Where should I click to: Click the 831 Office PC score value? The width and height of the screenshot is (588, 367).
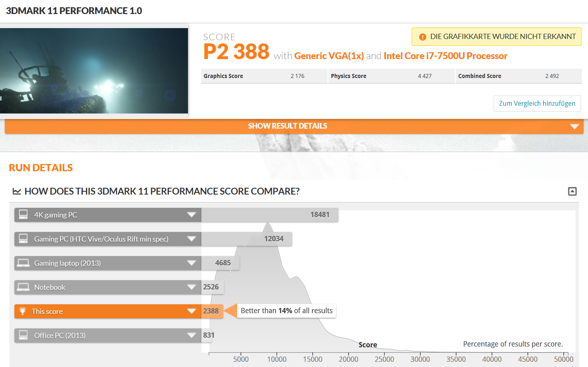coord(209,335)
